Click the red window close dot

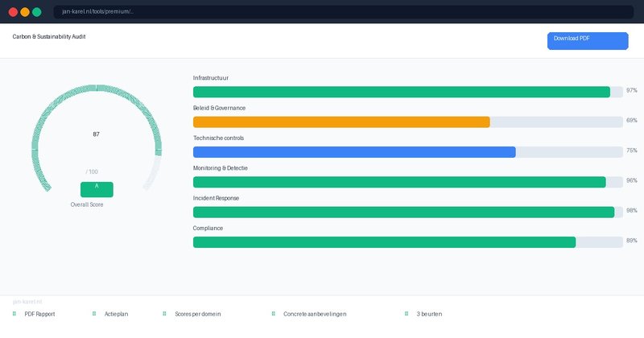tap(13, 12)
